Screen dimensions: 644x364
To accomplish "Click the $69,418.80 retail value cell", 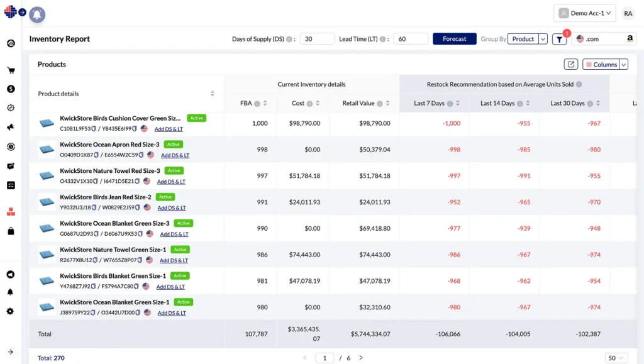I will point(375,228).
